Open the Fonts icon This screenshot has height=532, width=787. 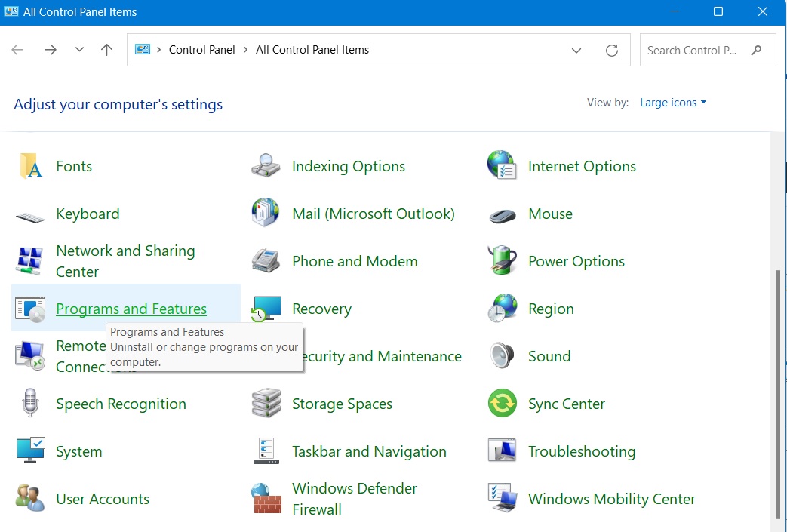coord(74,166)
